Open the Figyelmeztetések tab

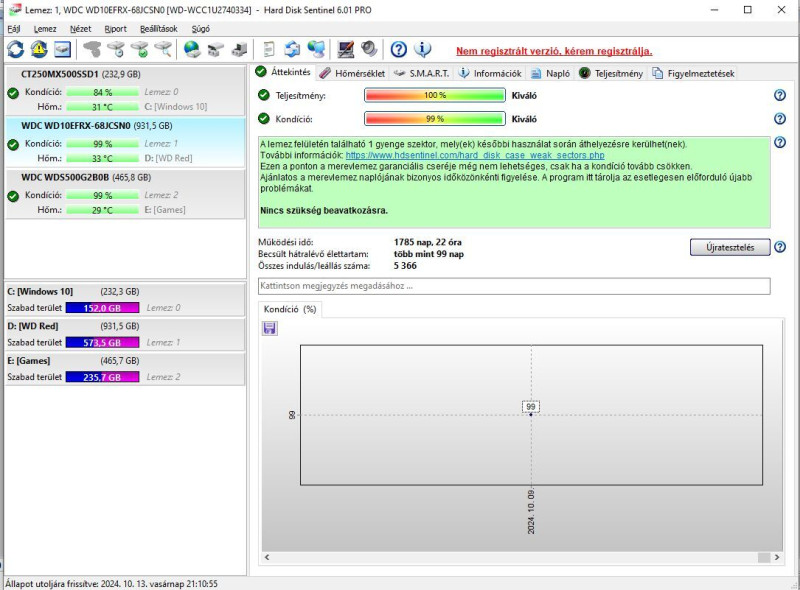[693, 73]
